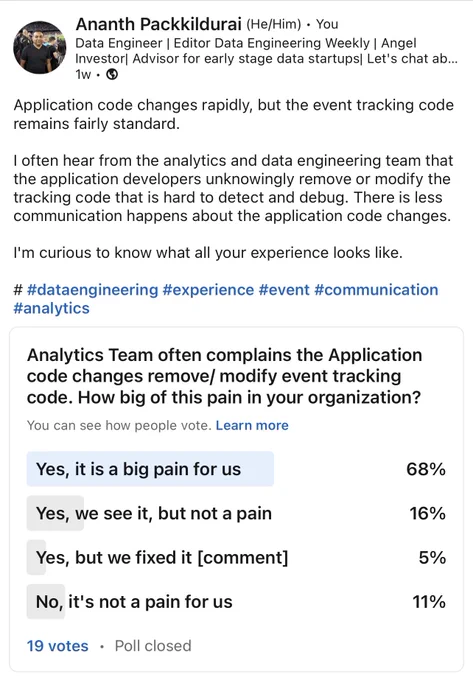
Task: Click the 68% result value
Action: (426, 469)
